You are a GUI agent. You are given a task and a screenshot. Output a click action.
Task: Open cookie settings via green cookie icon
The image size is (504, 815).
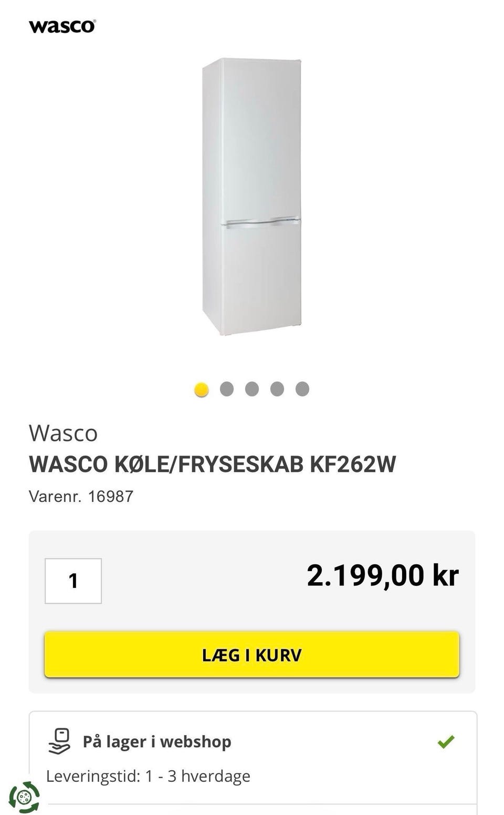tap(24, 797)
